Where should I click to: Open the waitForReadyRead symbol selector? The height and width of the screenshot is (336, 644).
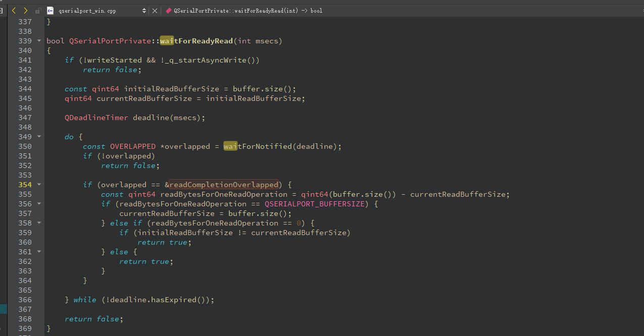[248, 11]
